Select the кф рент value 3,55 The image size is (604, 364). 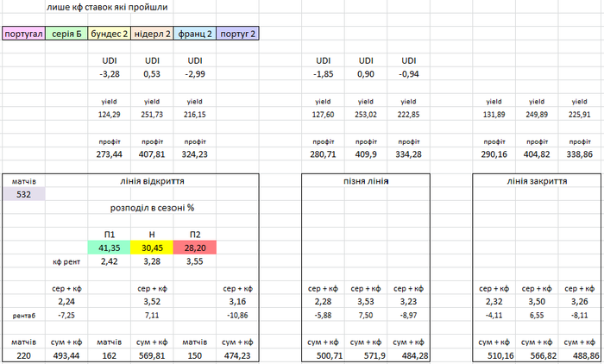195,261
